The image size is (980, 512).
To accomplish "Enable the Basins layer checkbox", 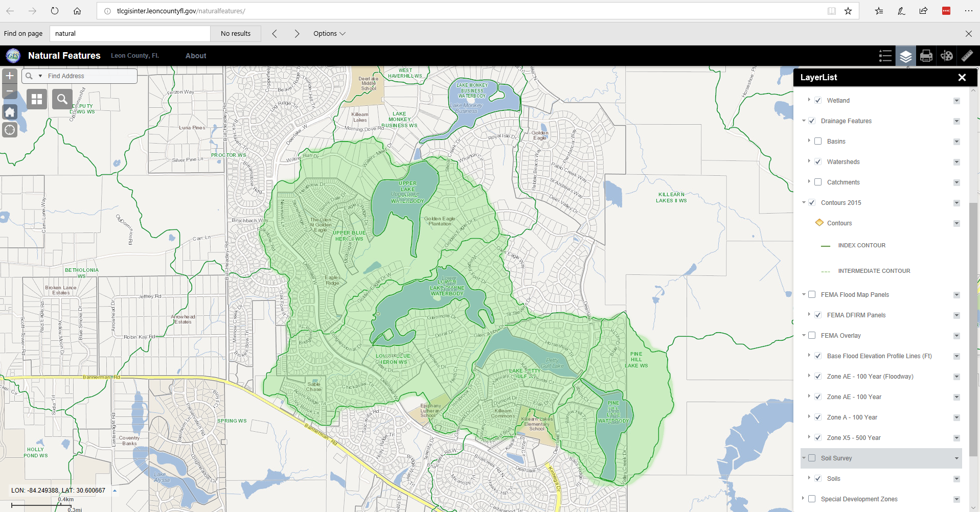I will point(818,142).
